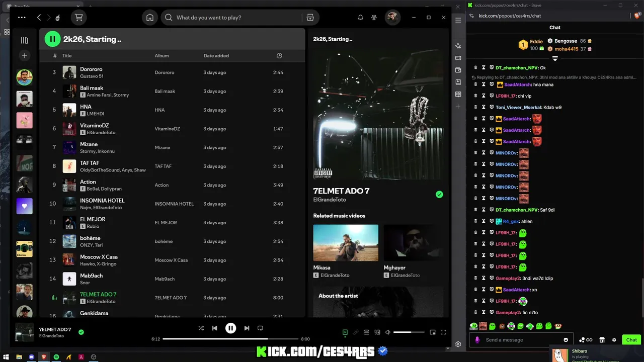
Task: Toggle the Now Playing view button
Action: point(345,332)
